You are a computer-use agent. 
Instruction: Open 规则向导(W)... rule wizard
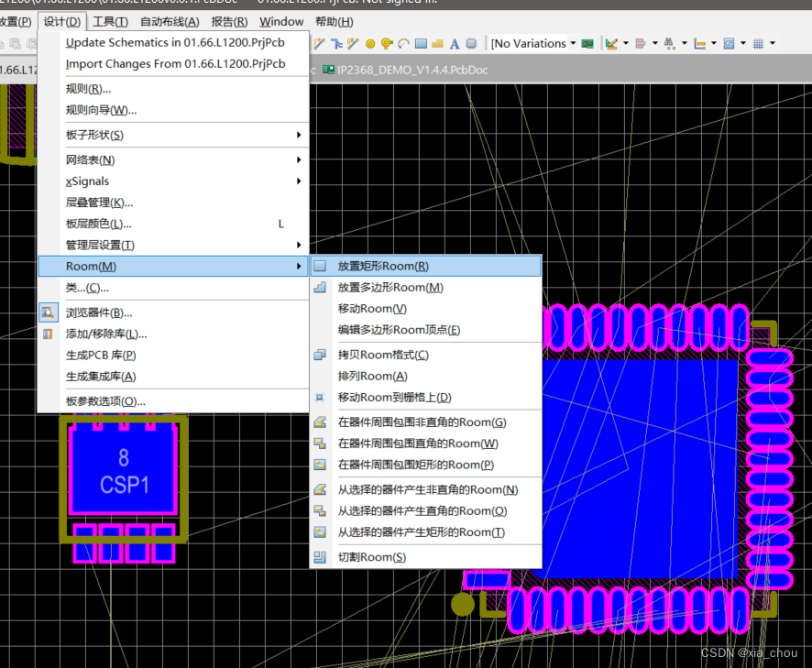click(173, 110)
